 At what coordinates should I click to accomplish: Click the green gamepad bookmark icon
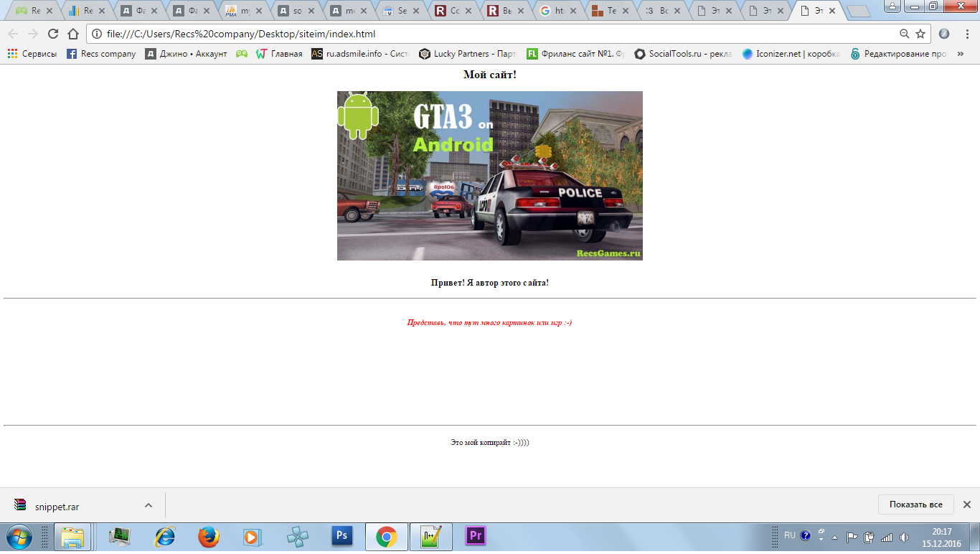[x=242, y=54]
